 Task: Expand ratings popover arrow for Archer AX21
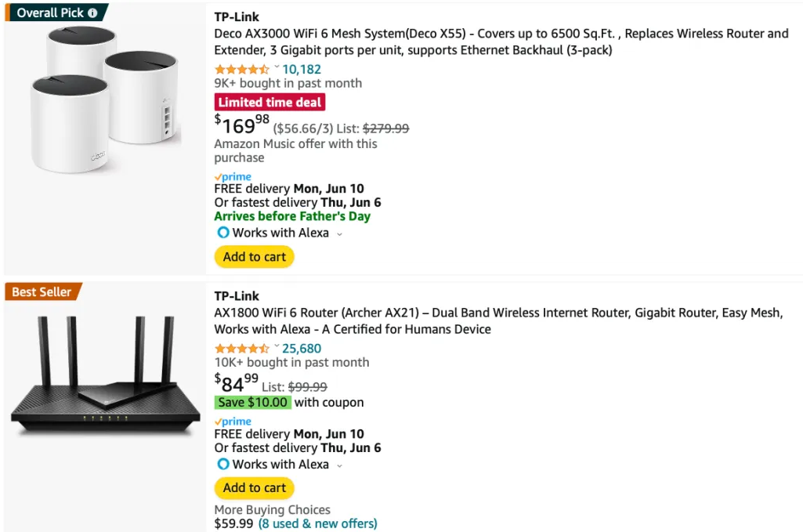point(277,347)
